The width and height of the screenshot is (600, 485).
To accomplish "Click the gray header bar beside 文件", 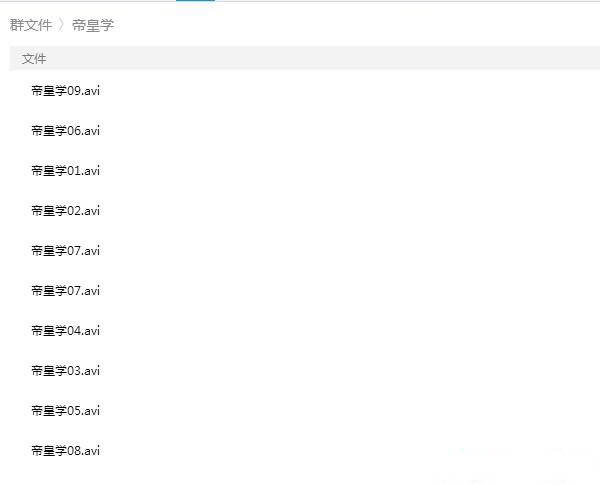I will (325, 59).
